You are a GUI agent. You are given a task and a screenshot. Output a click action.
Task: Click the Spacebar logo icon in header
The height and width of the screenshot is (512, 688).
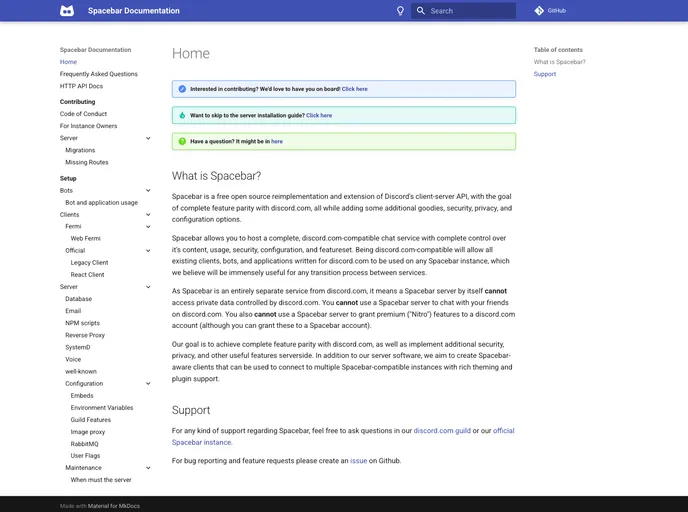click(67, 11)
